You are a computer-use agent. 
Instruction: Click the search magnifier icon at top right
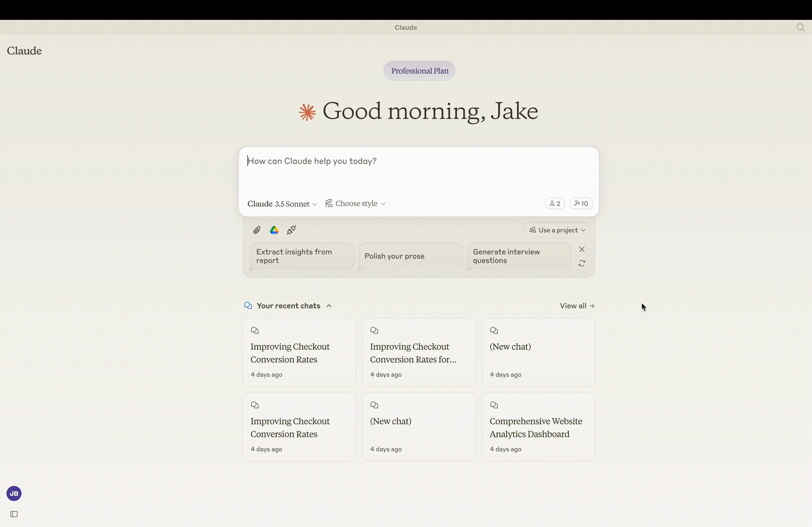[800, 27]
